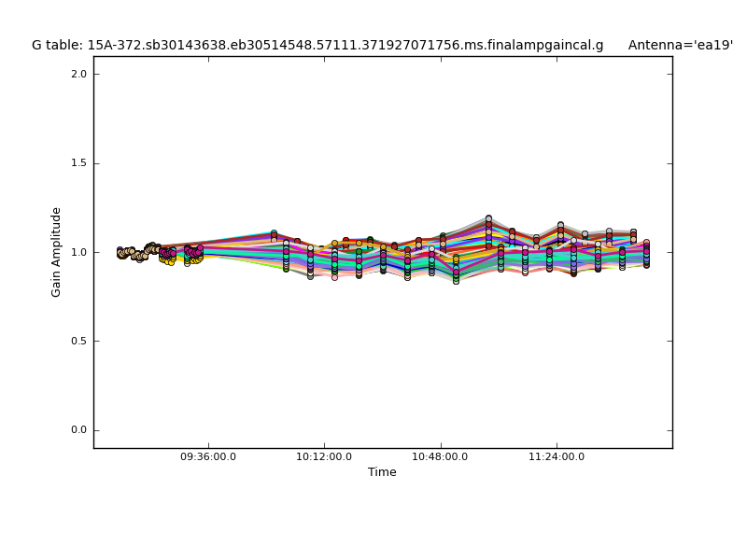This screenshot has height=560, width=747.
Task: Click the highest gain peak data point
Action: pos(488,219)
